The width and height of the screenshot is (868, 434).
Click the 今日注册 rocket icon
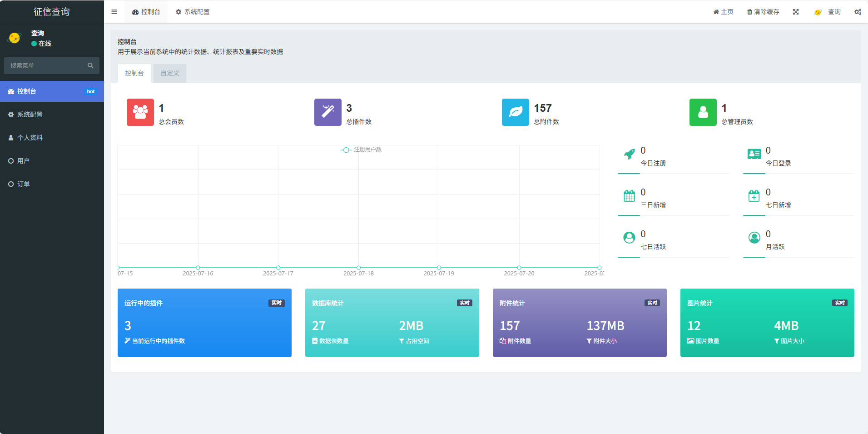[x=629, y=154]
